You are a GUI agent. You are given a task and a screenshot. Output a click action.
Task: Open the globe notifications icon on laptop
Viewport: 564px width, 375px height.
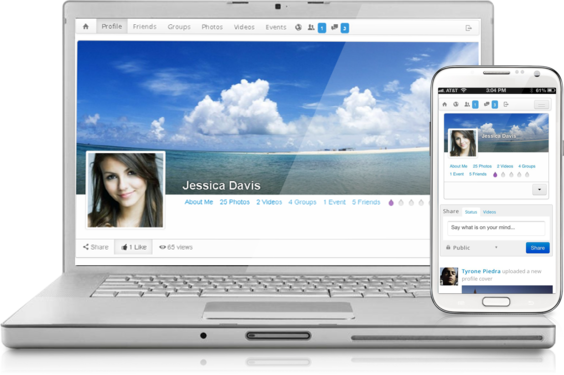(298, 27)
